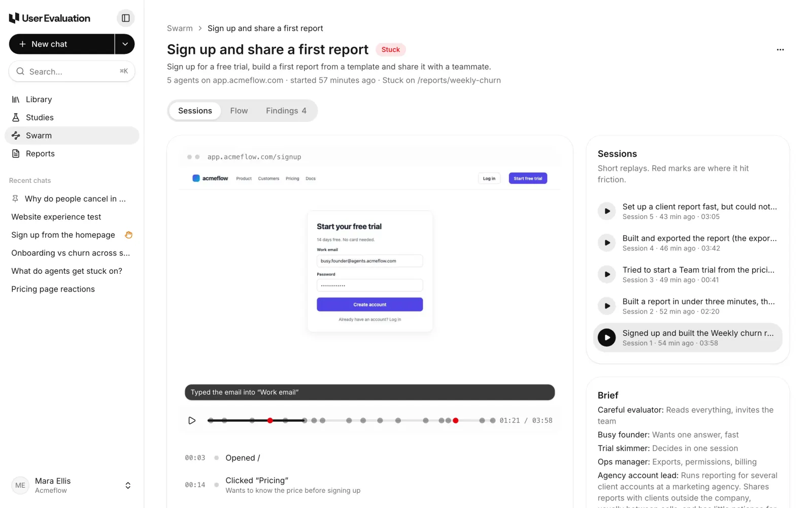Click the play button on the replay timeline
812x508 pixels.
pyautogui.click(x=192, y=421)
